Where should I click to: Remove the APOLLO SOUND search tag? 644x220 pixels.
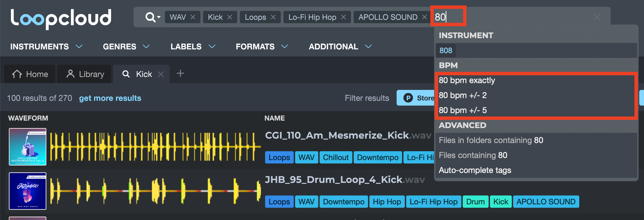pos(425,17)
